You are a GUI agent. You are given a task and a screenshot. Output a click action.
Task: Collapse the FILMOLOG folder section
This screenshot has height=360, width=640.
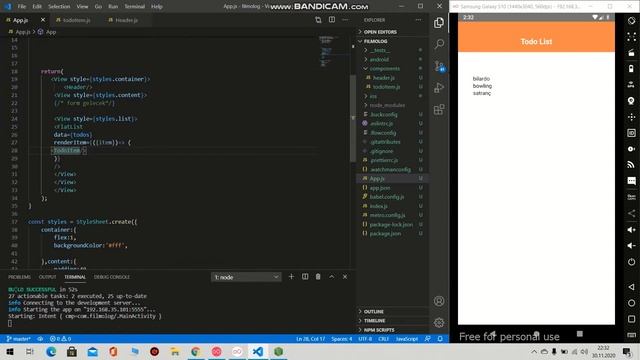click(393, 41)
